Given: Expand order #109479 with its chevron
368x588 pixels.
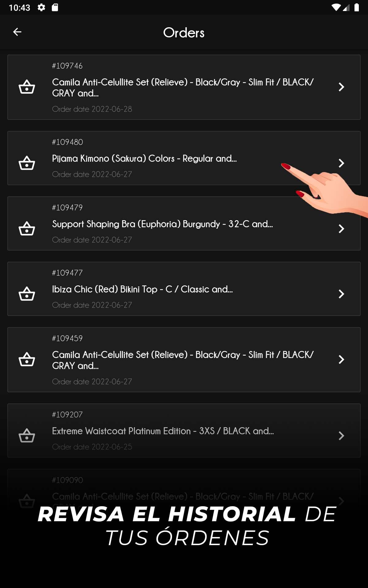Looking at the screenshot, I should [x=341, y=229].
